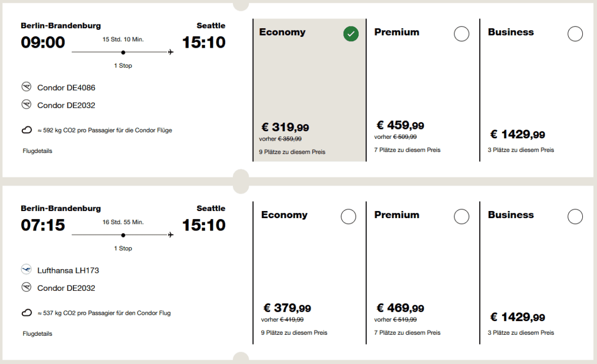Click the 1 Stop marker on second flight
The width and height of the screenshot is (597, 364).
pos(123,235)
